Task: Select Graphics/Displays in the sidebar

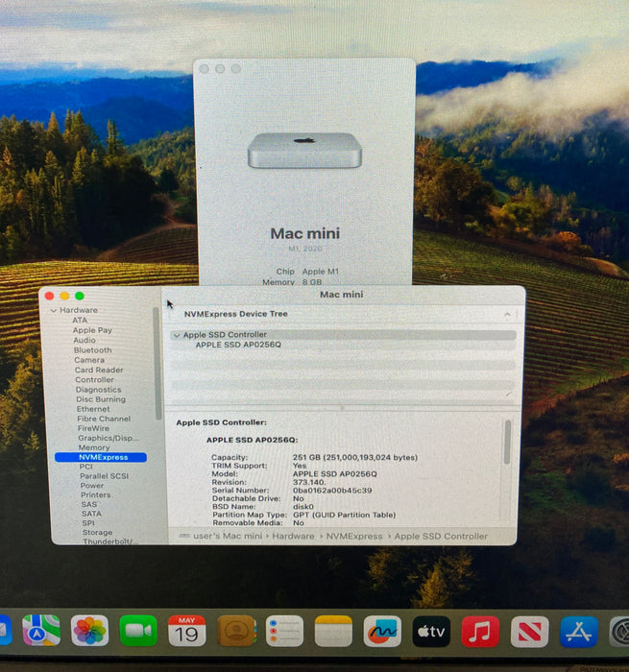Action: click(x=109, y=438)
